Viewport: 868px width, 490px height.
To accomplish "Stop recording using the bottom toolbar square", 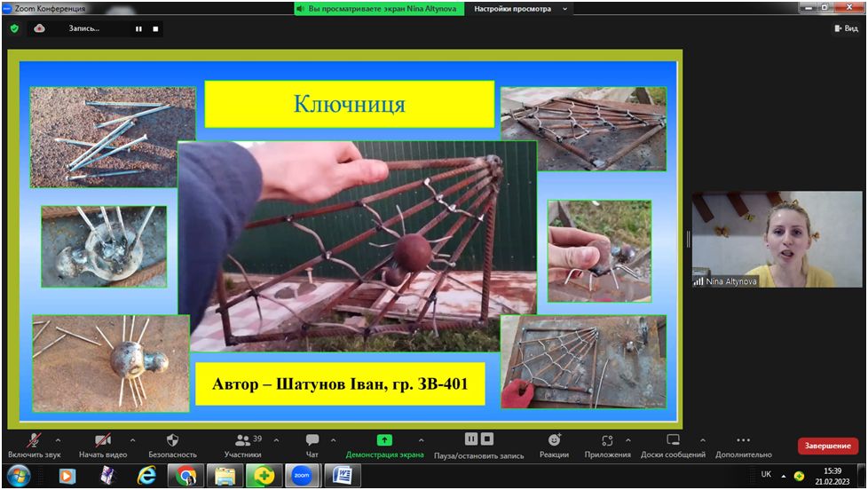I will pos(486,439).
